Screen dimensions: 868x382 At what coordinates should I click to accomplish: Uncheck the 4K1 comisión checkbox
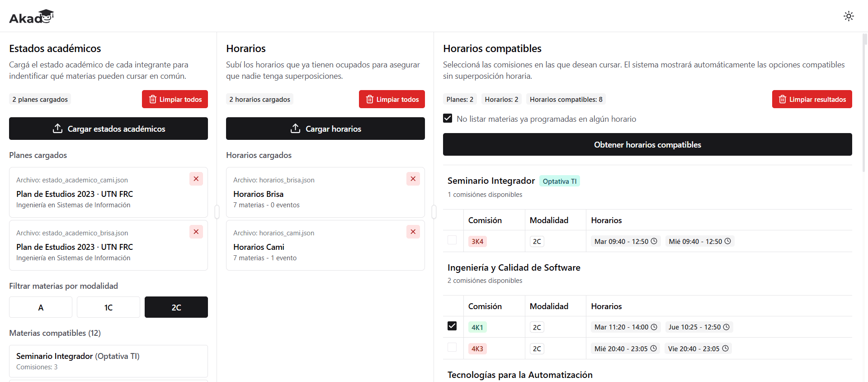coord(452,326)
